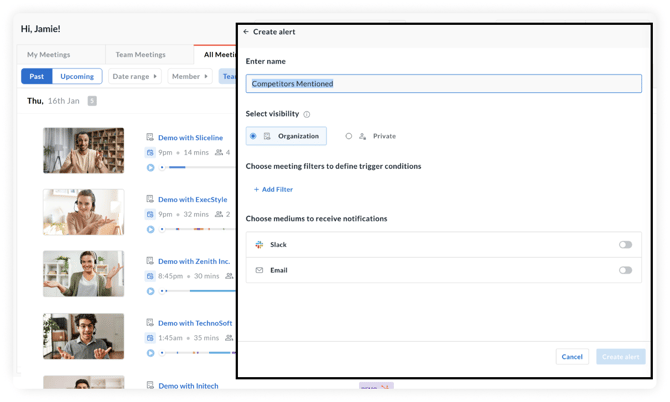
Task: Click the document icon beside Demo with ExecStyle
Action: click(150, 199)
